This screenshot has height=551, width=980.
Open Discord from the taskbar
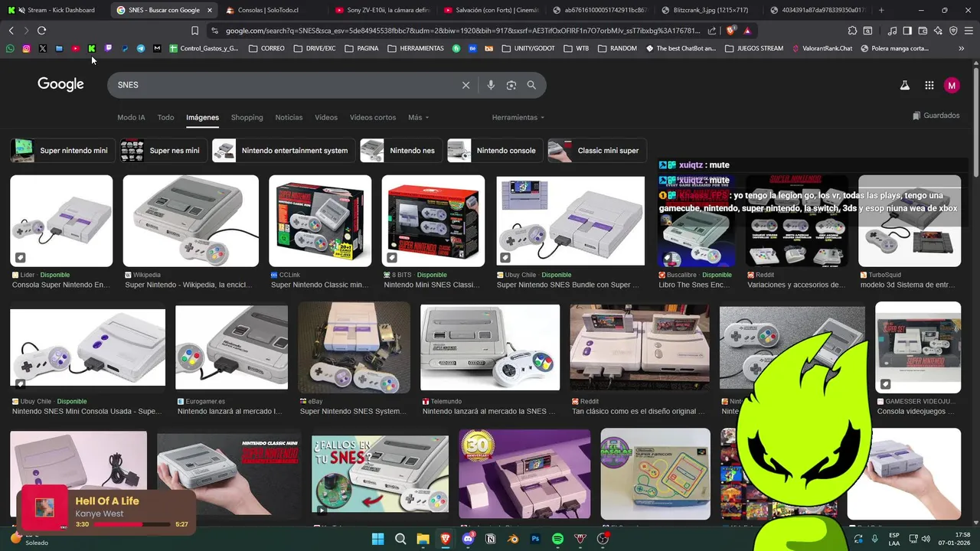click(x=468, y=539)
